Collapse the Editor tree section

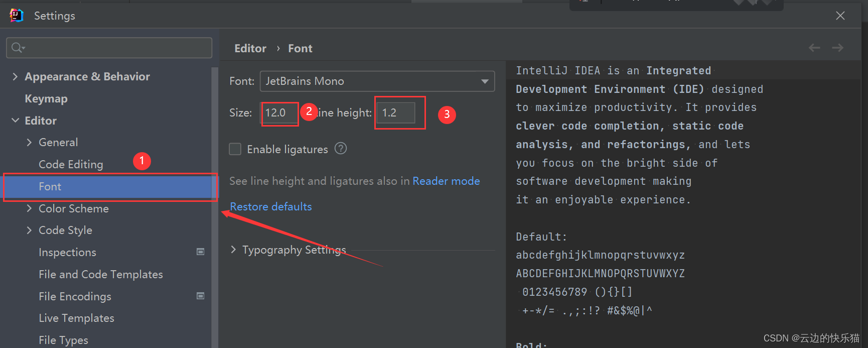(x=15, y=121)
